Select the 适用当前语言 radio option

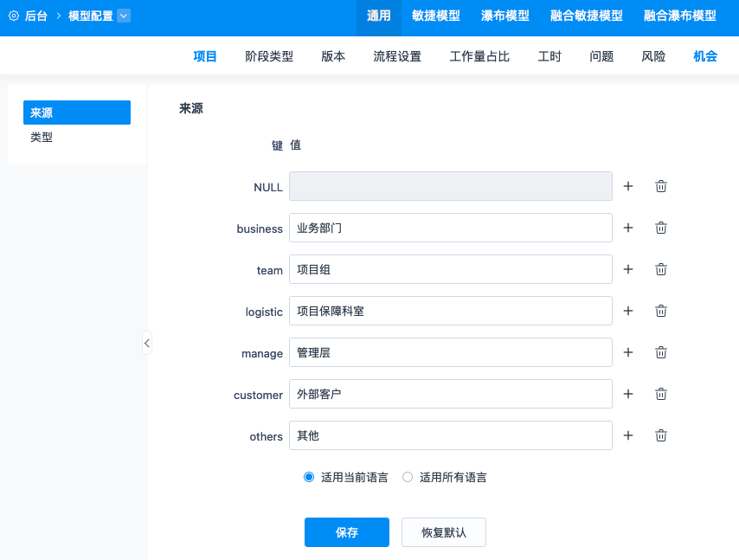tap(309, 477)
